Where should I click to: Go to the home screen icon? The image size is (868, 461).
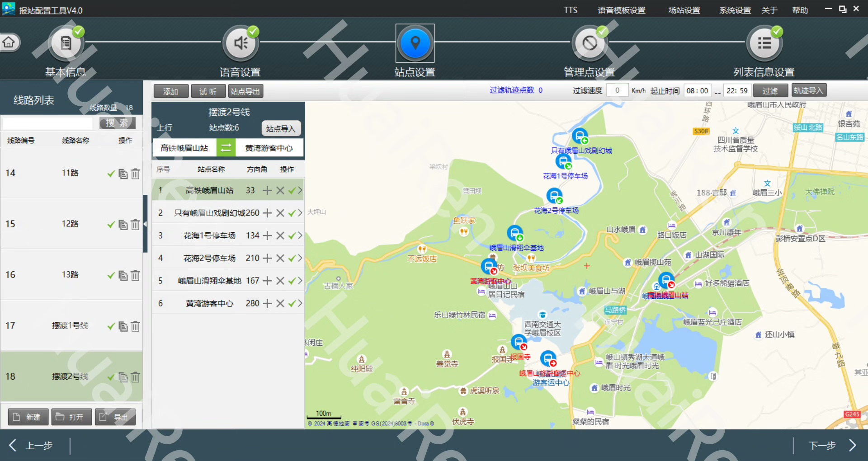pyautogui.click(x=9, y=42)
